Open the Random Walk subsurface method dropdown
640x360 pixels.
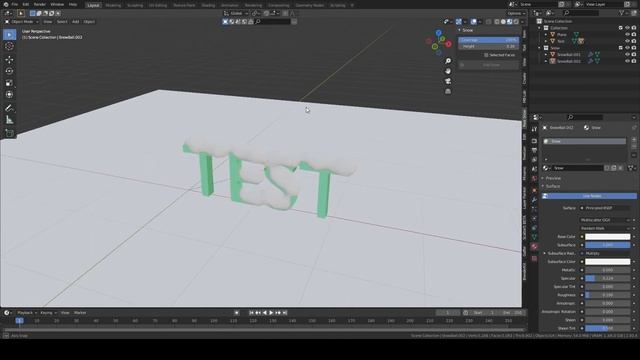point(605,229)
